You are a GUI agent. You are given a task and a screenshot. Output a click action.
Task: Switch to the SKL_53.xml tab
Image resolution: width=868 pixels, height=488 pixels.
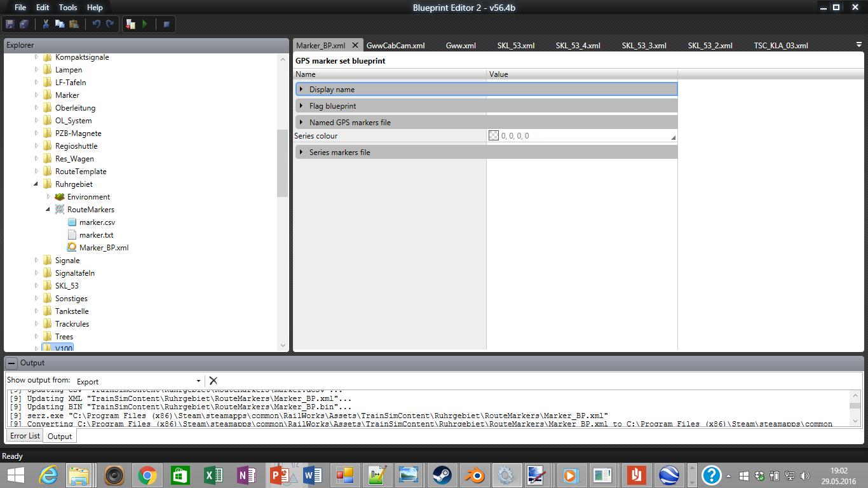515,45
